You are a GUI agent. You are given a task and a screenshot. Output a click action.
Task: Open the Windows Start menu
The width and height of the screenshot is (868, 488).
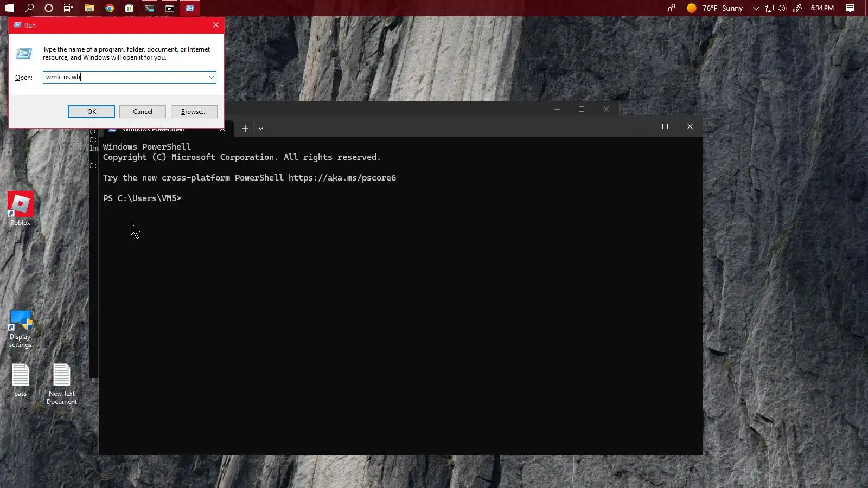coord(9,8)
